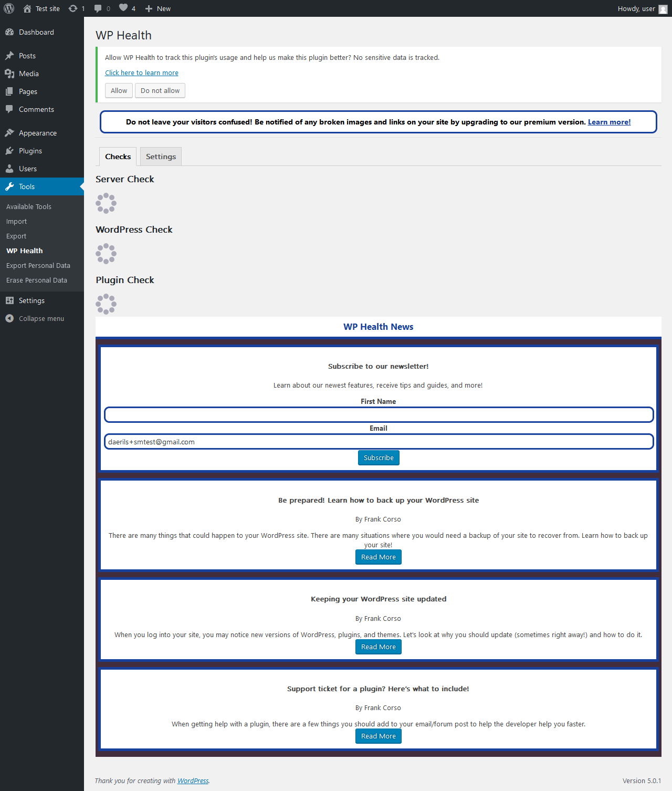Open the updates icon showing 1
This screenshot has height=791, width=672.
(x=73, y=8)
